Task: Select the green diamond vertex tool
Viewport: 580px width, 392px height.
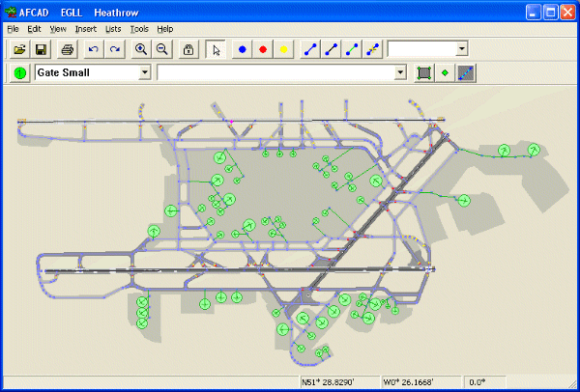Action: click(x=445, y=72)
